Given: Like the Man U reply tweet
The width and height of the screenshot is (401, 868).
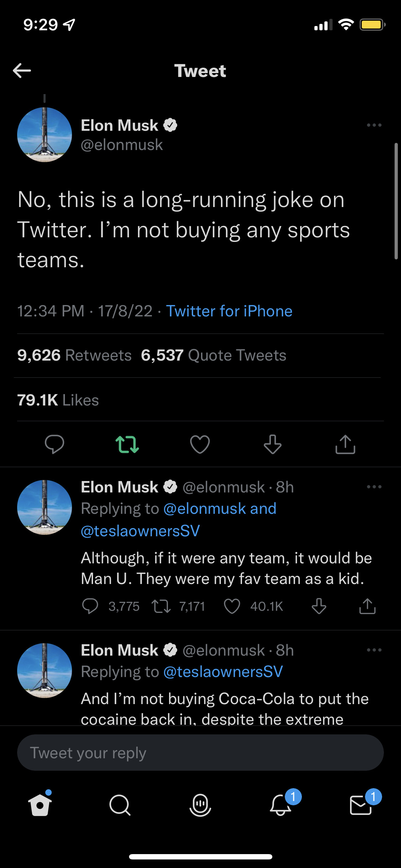Looking at the screenshot, I should [x=232, y=606].
